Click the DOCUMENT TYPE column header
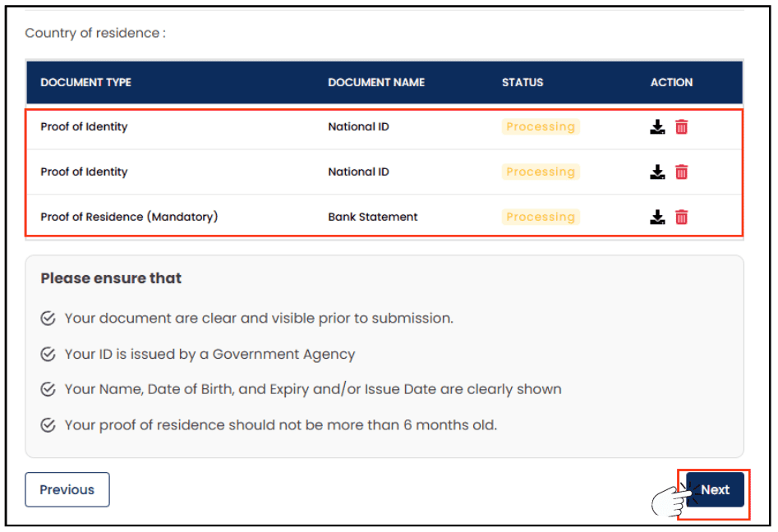Viewport: 778px width, 532px height. click(85, 83)
